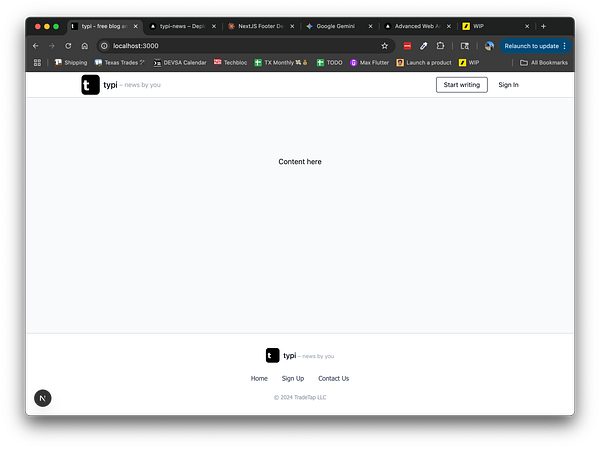600x449 pixels.
Task: Open the Launch a product bookmark
Action: (424, 62)
